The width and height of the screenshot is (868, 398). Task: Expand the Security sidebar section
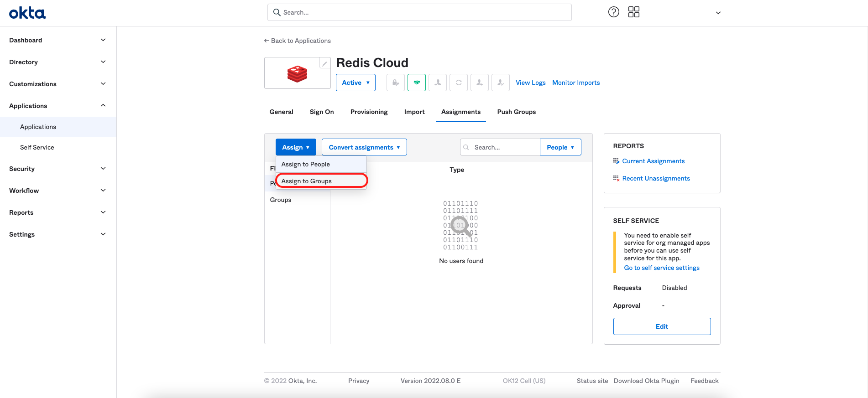(x=58, y=169)
